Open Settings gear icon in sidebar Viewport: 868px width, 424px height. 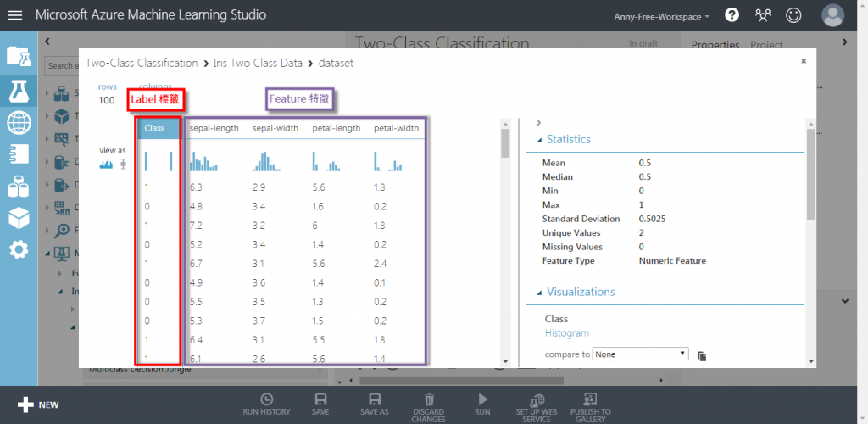19,249
